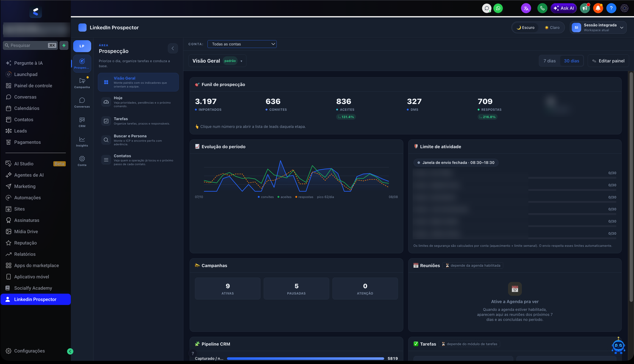This screenshot has width=634, height=364.
Task: Open Contatos in Prospecção menu
Action: [138, 160]
